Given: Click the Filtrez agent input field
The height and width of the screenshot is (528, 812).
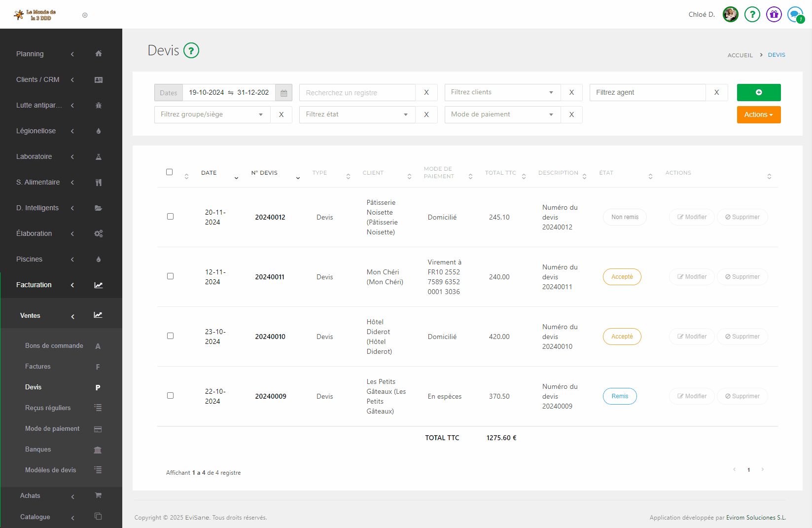Looking at the screenshot, I should [647, 92].
